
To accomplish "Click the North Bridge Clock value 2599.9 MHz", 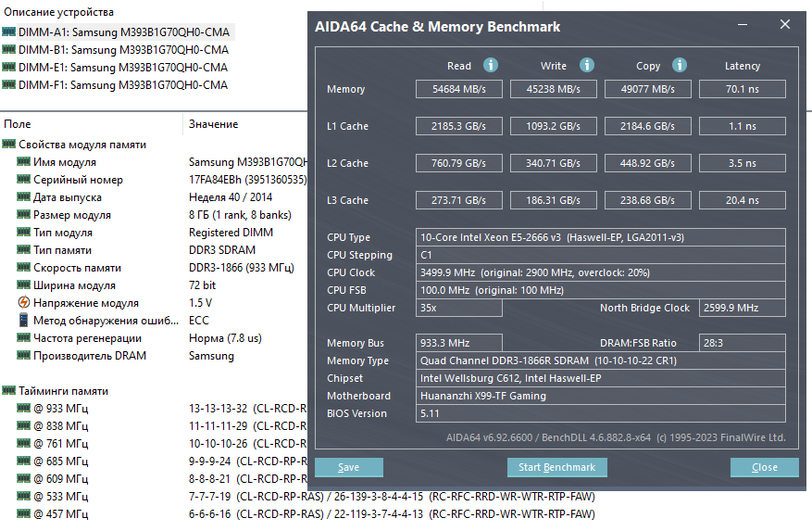I will point(742,308).
